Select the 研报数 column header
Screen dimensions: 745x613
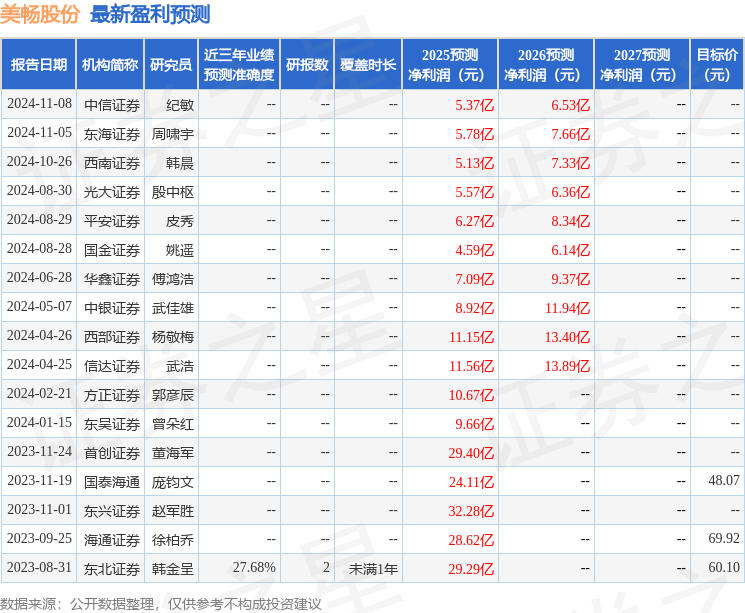coord(307,64)
